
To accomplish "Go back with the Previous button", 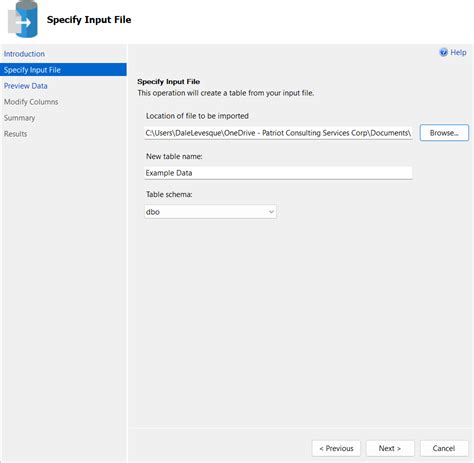I will coord(336,448).
